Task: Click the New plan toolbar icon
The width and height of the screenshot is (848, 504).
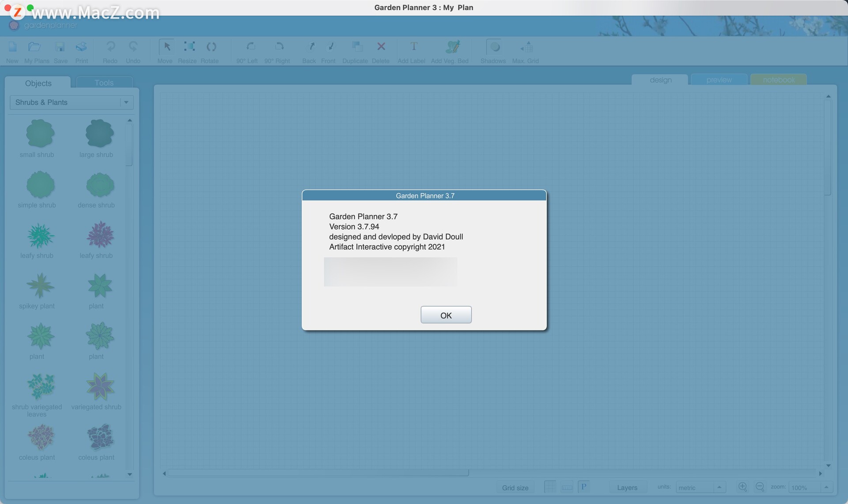Action: tap(12, 47)
